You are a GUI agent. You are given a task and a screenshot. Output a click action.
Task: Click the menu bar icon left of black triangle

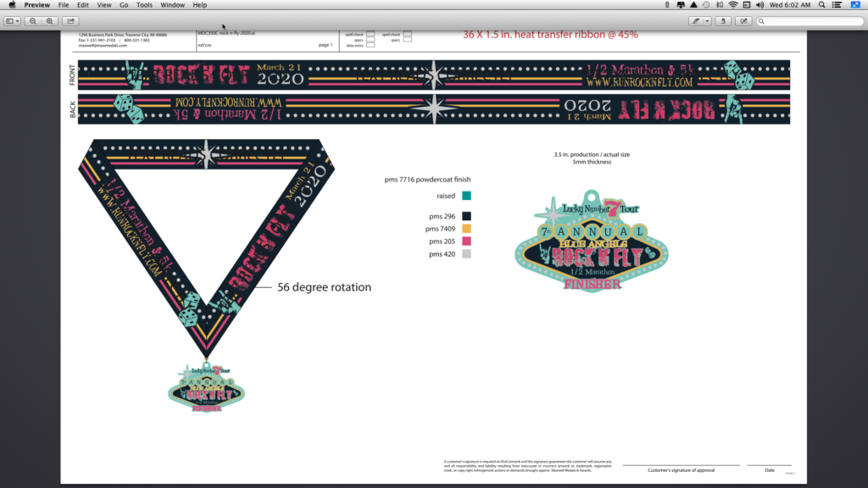681,5
